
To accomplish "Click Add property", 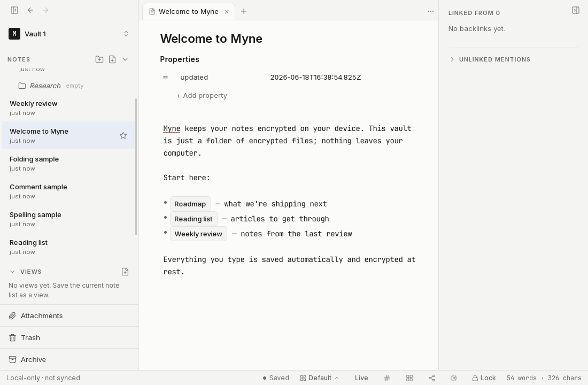I will coord(202,96).
